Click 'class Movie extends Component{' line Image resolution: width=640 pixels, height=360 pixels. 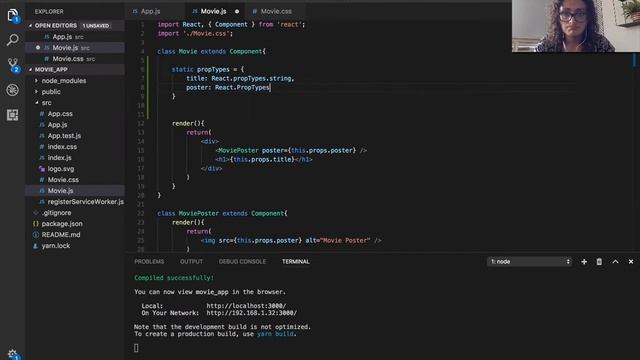tap(211, 51)
